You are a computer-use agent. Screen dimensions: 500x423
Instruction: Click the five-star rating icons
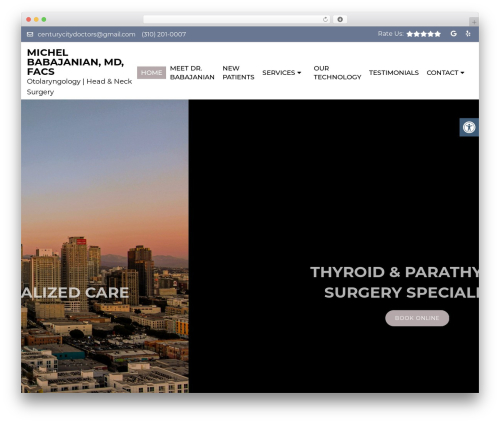coord(424,34)
